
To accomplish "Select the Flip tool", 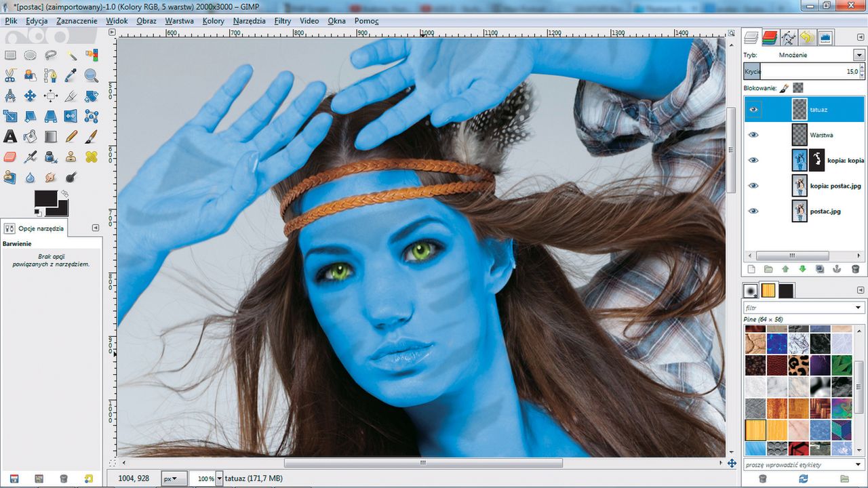I will (x=71, y=116).
